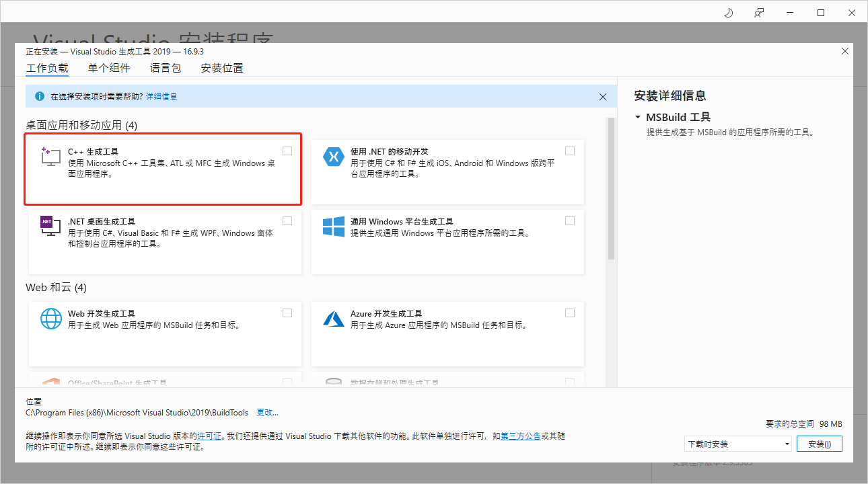Close the installer dialog with top-right X
This screenshot has height=484, width=868.
[x=845, y=51]
